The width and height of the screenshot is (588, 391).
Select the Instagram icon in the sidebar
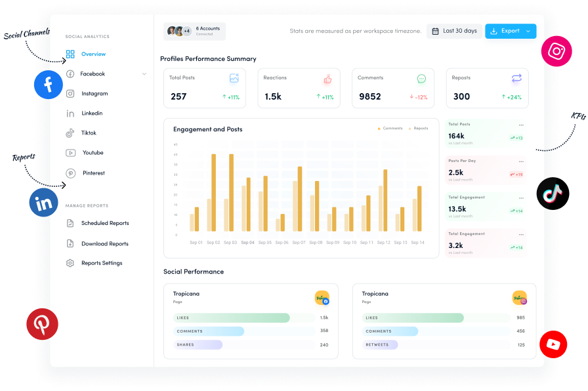coord(70,94)
